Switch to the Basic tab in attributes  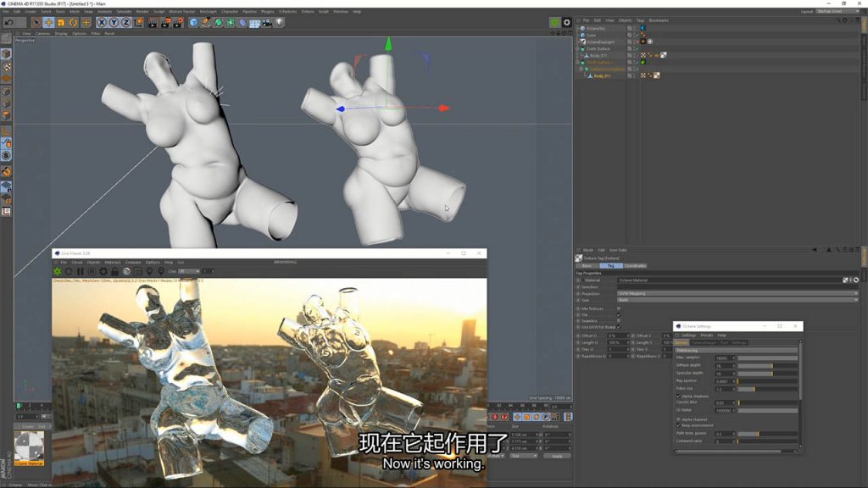point(587,265)
